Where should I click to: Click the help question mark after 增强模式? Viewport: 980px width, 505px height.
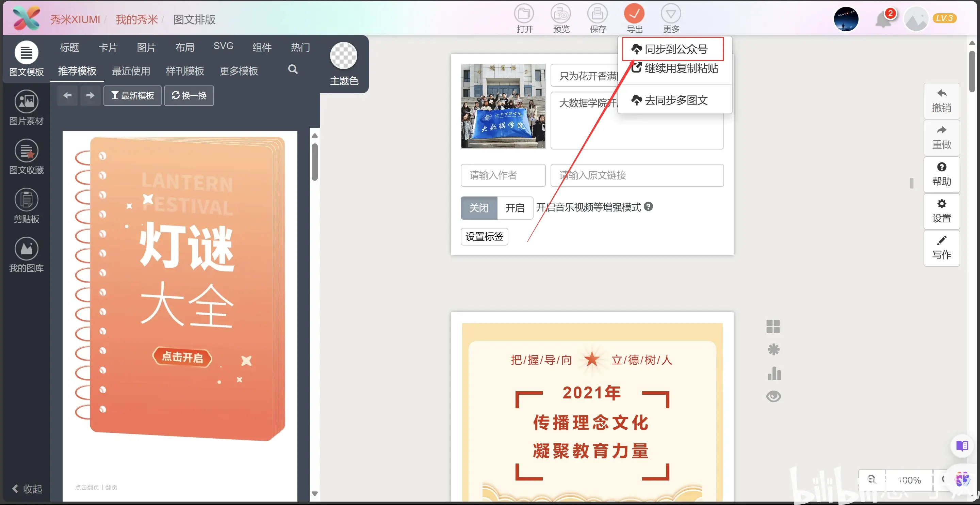649,206
